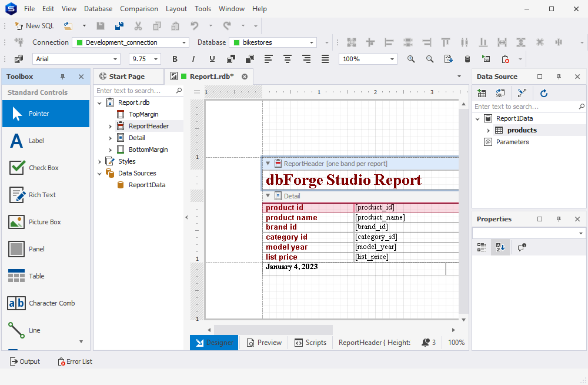Open the Error List button

tap(75, 361)
